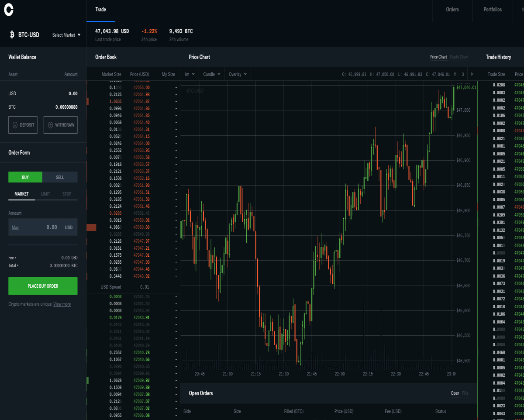This screenshot has height=420, width=524.
Task: Open the Orders page
Action: (x=452, y=10)
